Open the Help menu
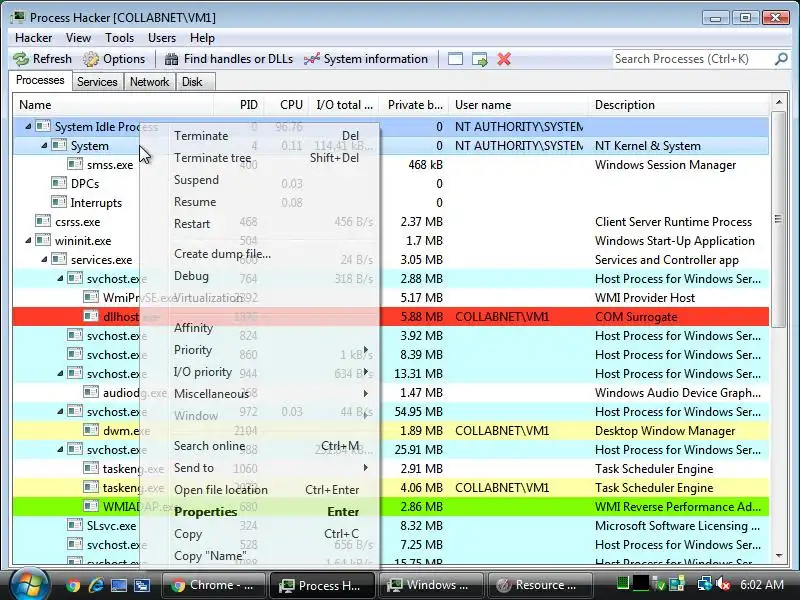800x600 pixels. (x=202, y=38)
